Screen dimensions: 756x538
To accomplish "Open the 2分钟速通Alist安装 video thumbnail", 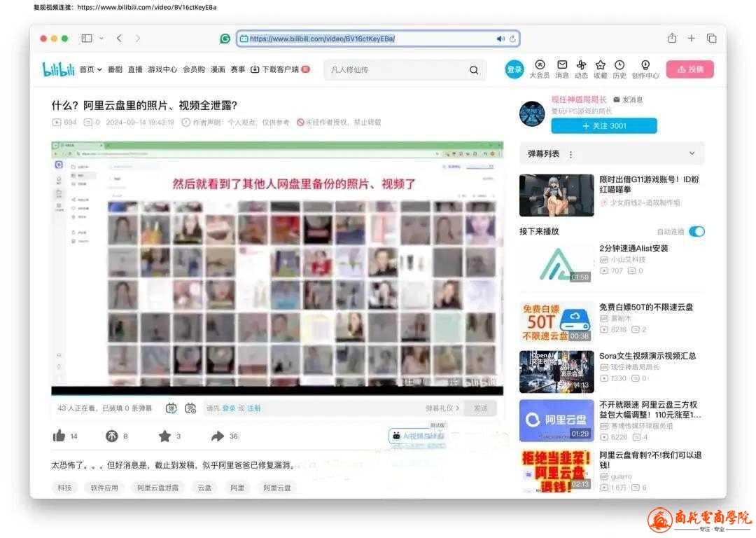I will [x=556, y=263].
